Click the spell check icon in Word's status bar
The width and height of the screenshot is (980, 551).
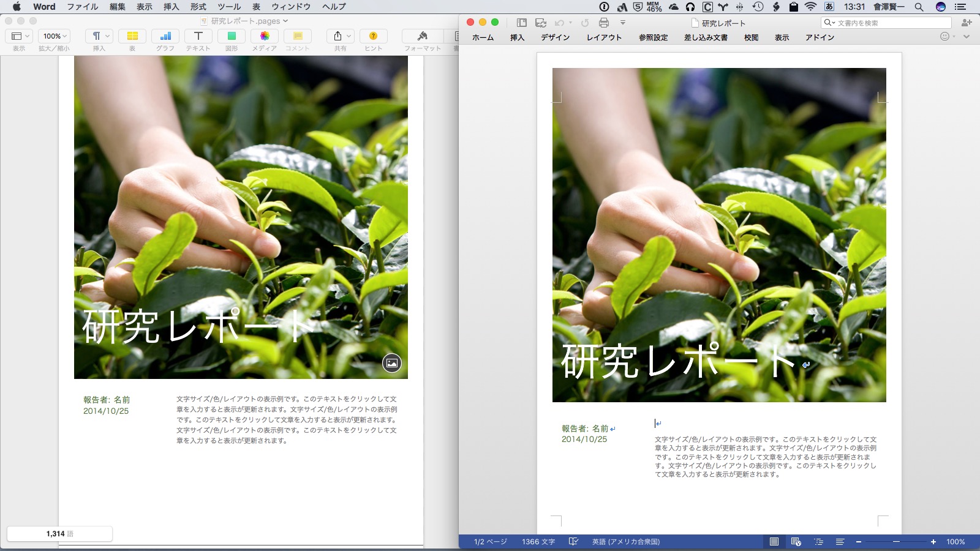coord(573,541)
